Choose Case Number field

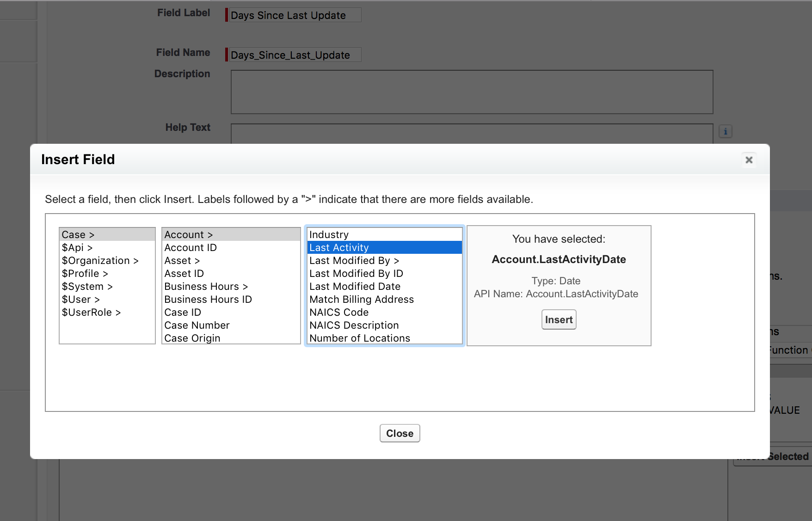coord(197,325)
